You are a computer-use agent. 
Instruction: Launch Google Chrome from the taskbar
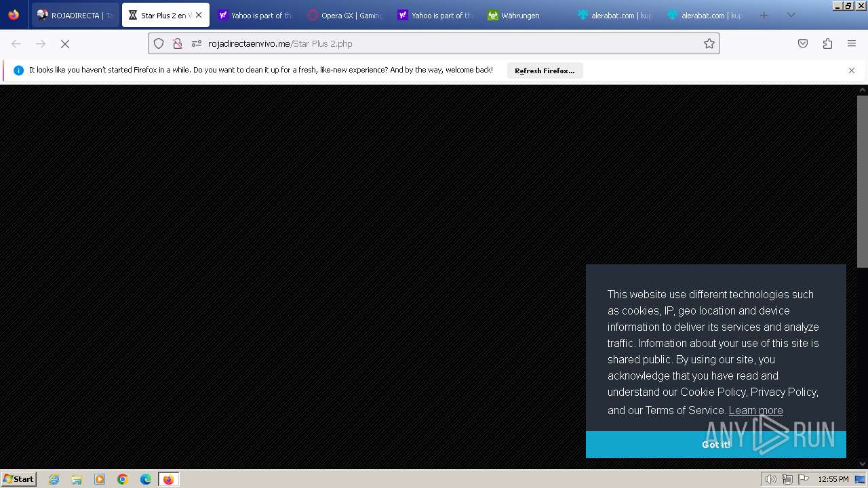pos(123,479)
